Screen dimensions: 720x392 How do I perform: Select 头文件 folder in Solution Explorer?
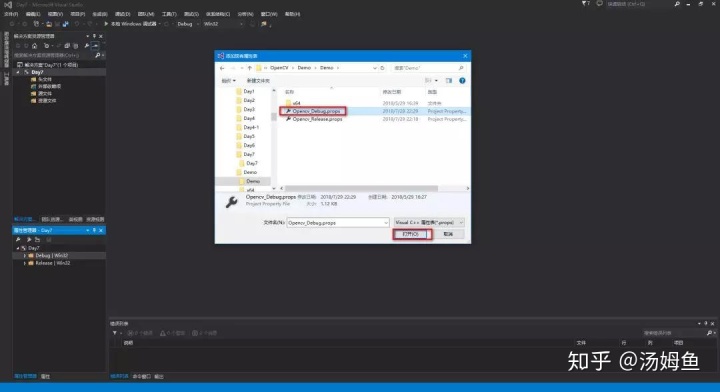[41, 79]
